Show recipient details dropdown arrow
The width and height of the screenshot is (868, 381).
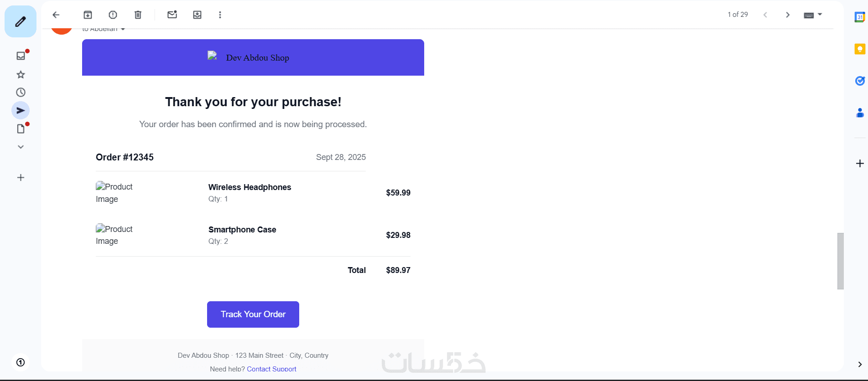(x=123, y=30)
